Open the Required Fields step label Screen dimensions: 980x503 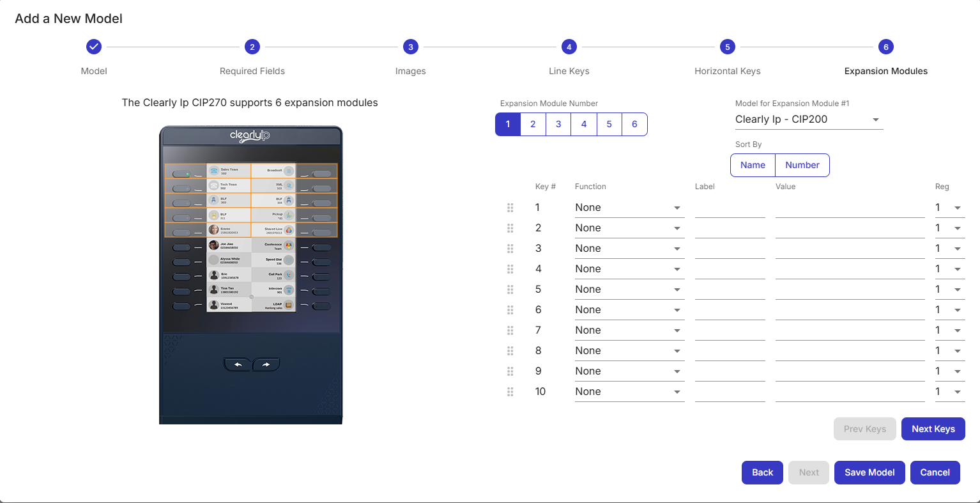[x=252, y=71]
